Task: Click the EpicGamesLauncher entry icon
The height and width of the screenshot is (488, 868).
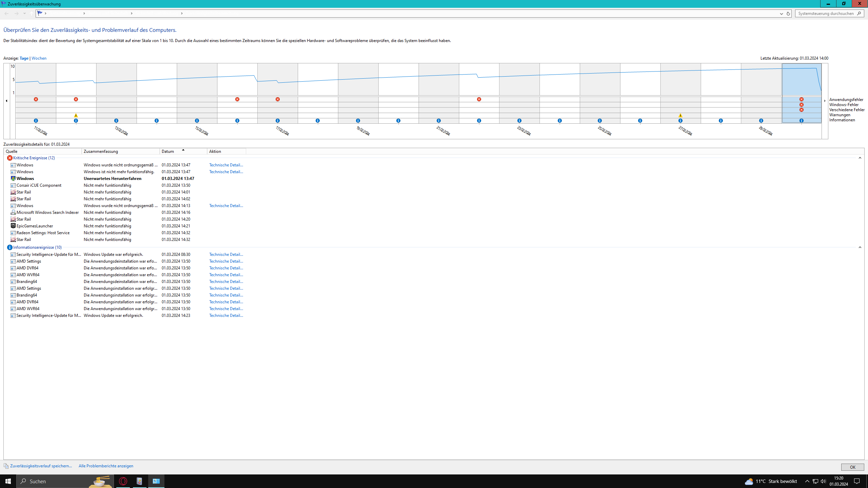Action: [x=13, y=226]
